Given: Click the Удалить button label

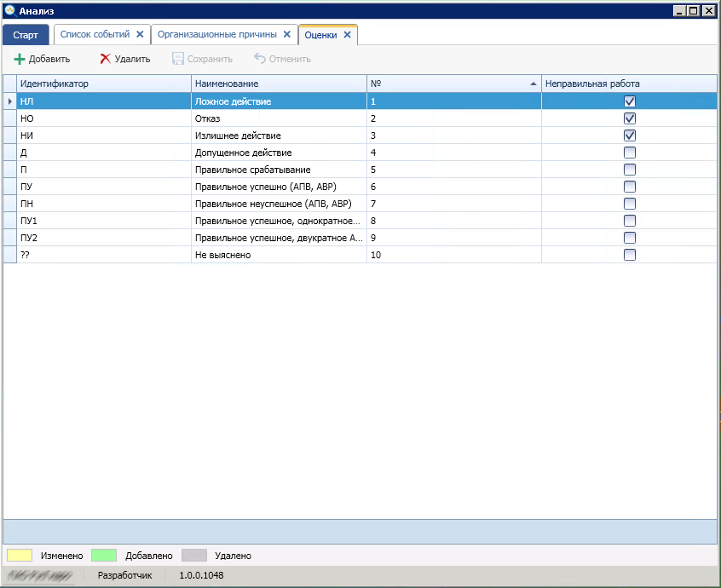Looking at the screenshot, I should [x=132, y=59].
